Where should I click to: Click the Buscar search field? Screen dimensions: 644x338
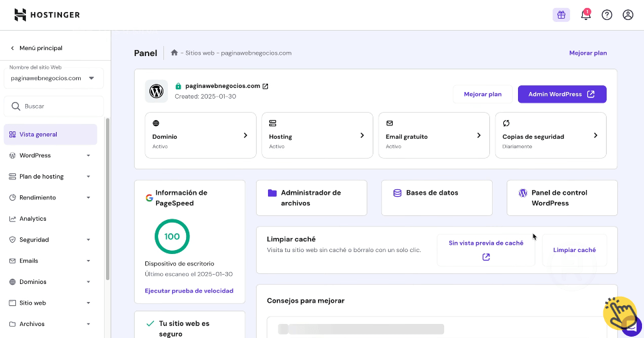tap(53, 106)
